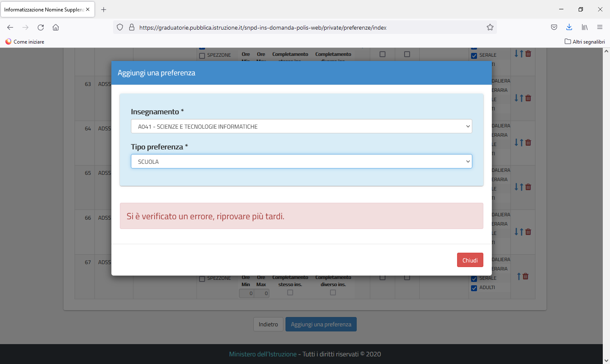
Task: Reload the page with the refresh icon
Action: 41,28
